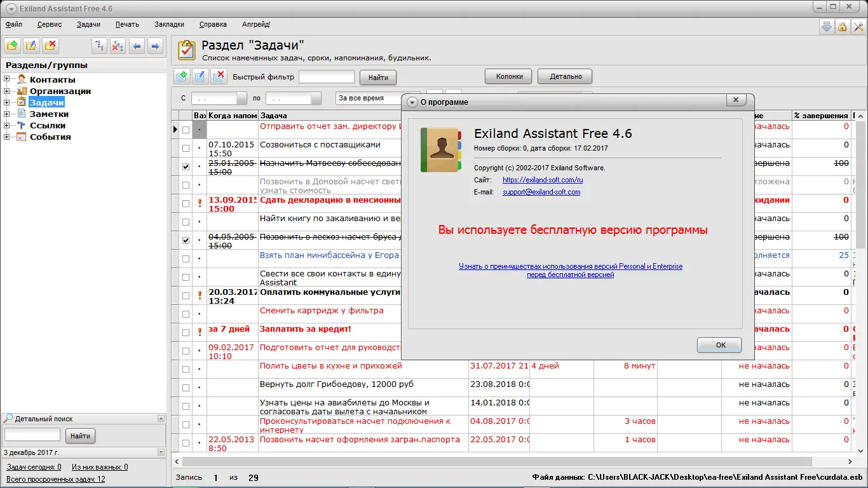This screenshot has width=868, height=488.
Task: Go forward with the blue right arrow
Action: 155,46
